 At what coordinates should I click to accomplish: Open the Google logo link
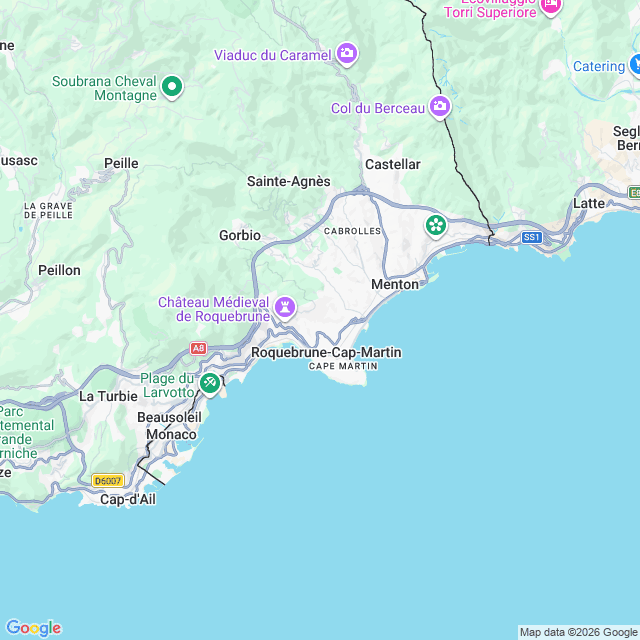[x=33, y=628]
